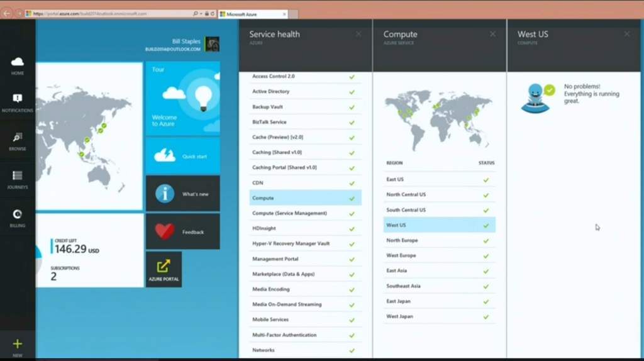Click the refresh icon in address bar
Screen dimensions: 644x361
point(213,14)
